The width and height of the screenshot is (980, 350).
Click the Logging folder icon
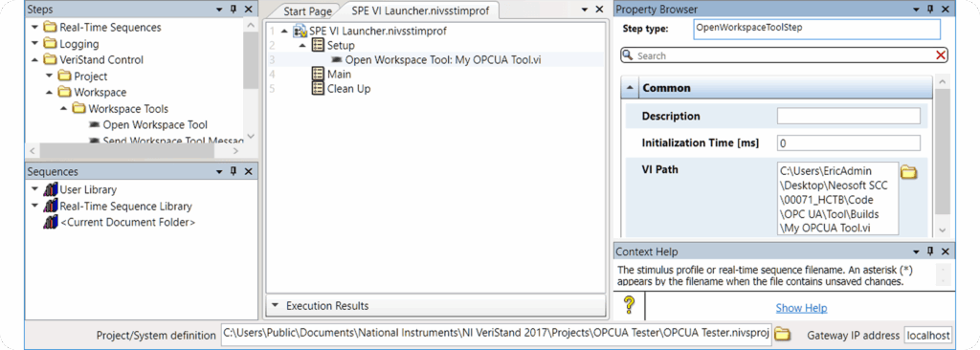50,44
